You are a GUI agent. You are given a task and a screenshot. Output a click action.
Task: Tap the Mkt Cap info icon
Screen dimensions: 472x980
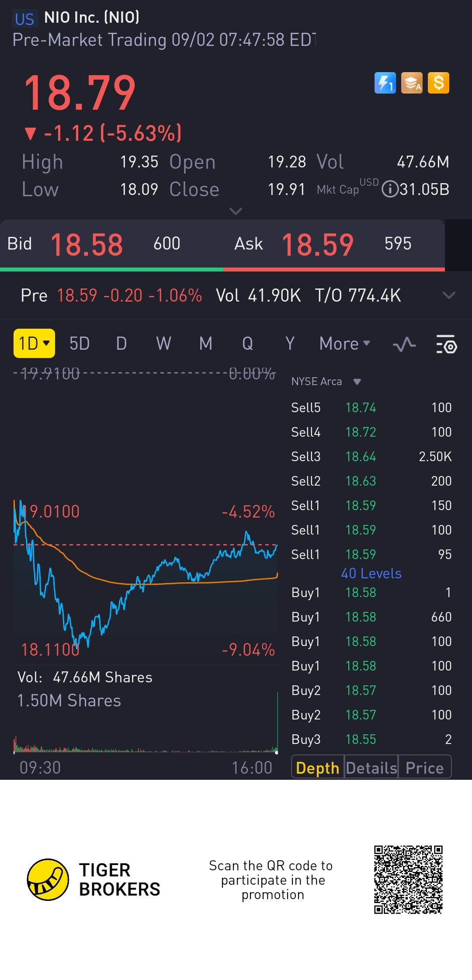(390, 189)
